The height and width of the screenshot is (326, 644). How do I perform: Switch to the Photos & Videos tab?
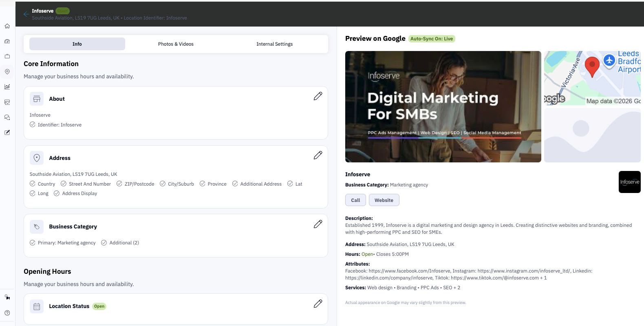(x=176, y=44)
